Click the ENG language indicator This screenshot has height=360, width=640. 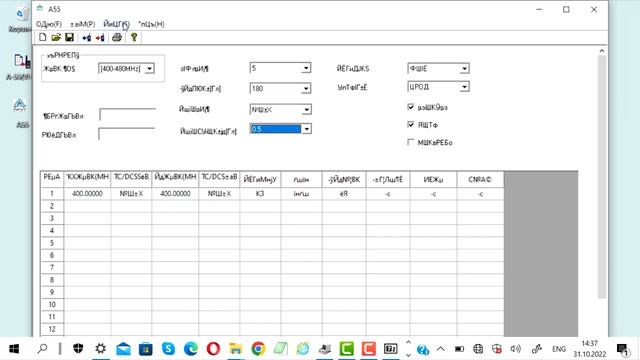point(559,349)
